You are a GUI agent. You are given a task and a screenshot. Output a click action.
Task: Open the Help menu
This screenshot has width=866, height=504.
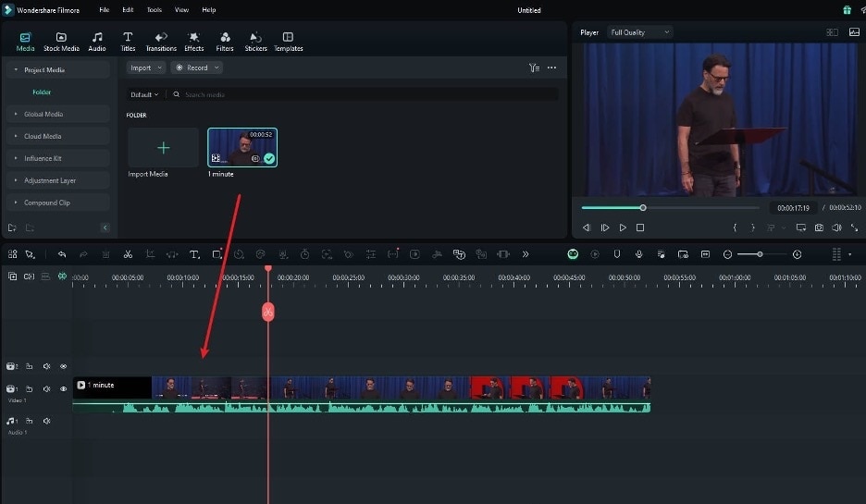209,10
